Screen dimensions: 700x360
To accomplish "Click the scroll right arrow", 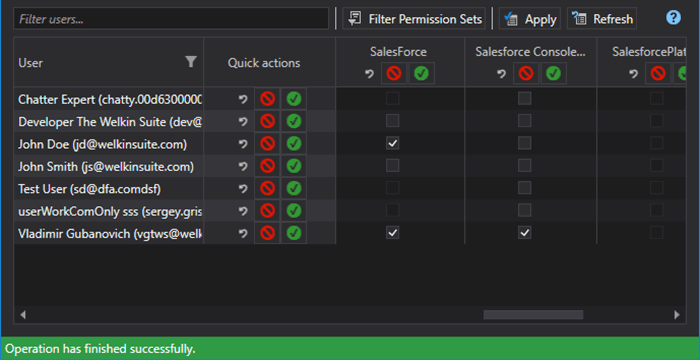I will [x=677, y=315].
